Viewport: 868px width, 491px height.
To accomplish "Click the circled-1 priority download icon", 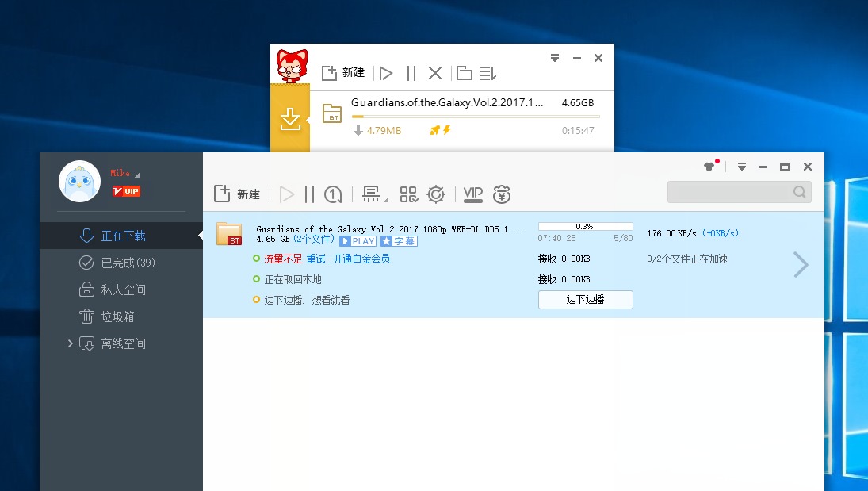I will coord(332,194).
